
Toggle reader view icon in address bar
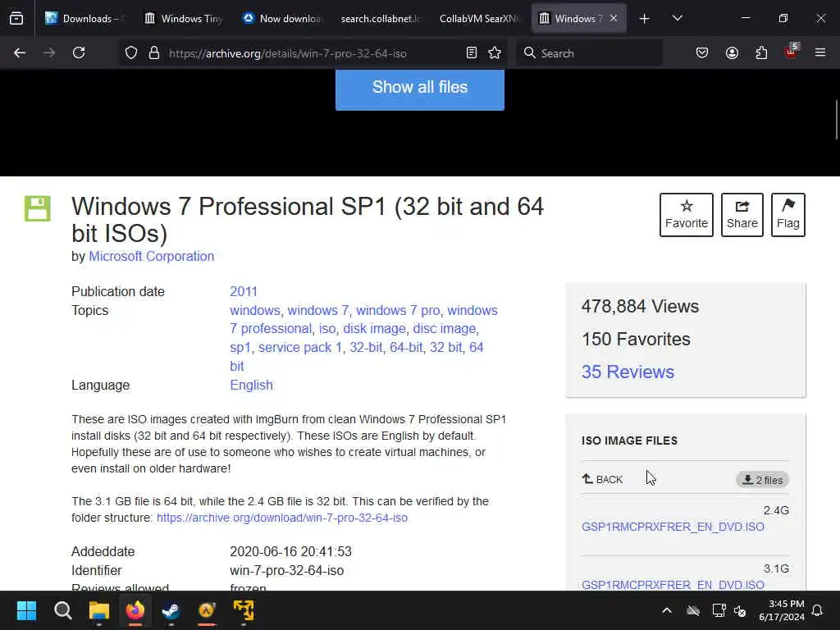[472, 53]
